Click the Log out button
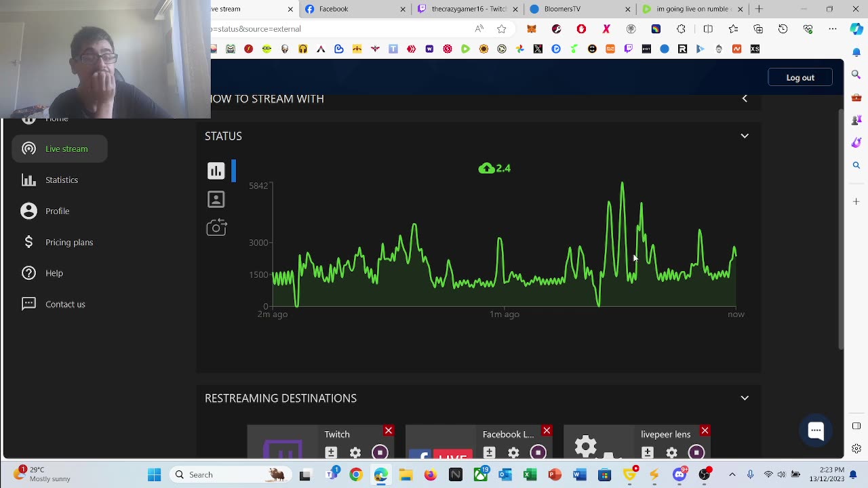 pyautogui.click(x=800, y=77)
